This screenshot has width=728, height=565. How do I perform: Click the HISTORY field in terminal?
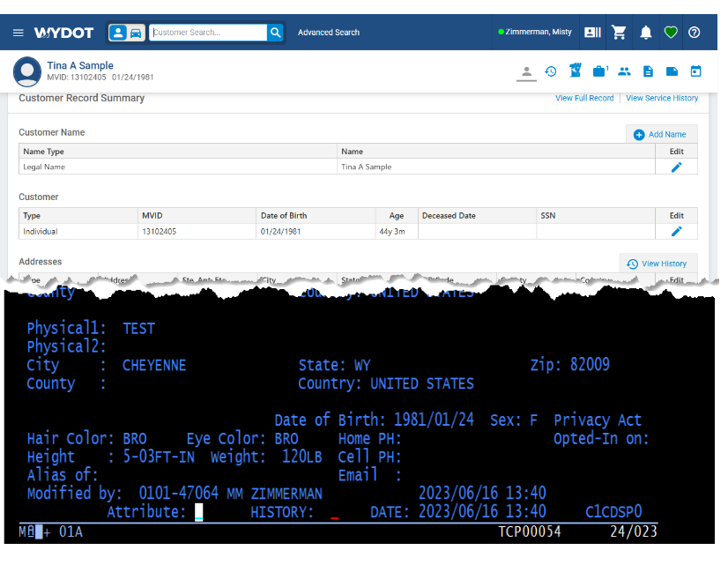(334, 512)
